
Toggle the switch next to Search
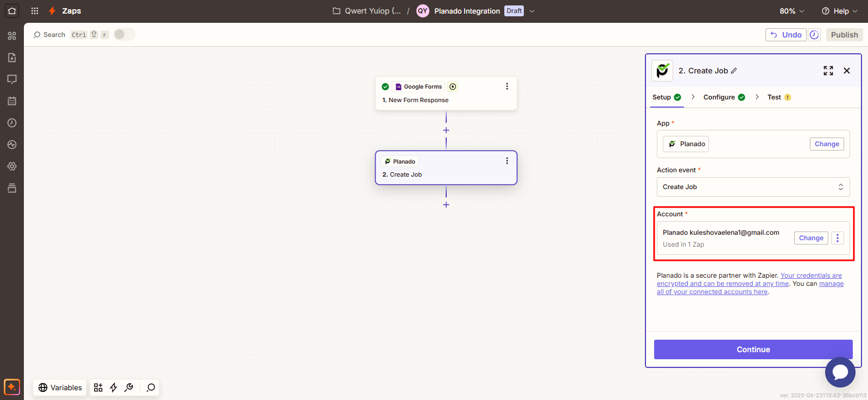pyautogui.click(x=124, y=34)
